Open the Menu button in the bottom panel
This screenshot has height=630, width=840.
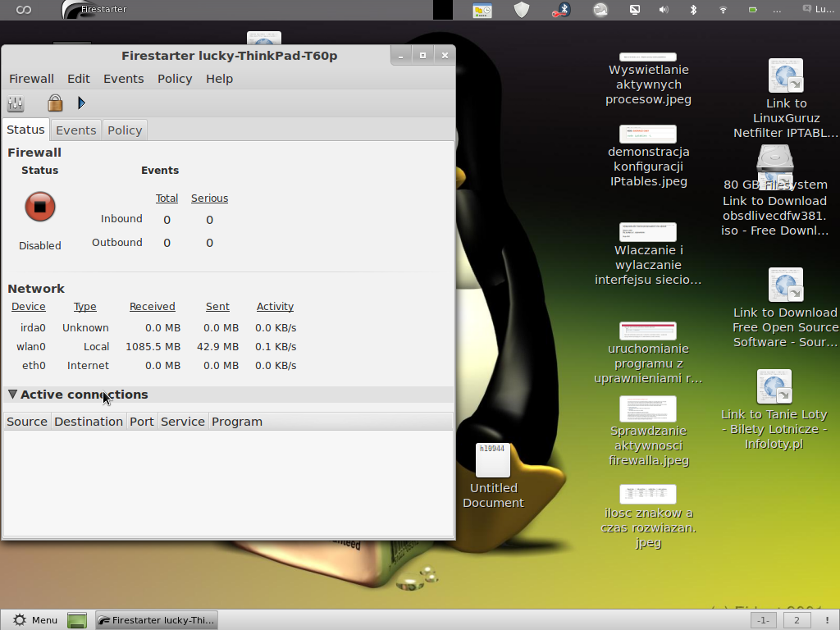pos(35,620)
